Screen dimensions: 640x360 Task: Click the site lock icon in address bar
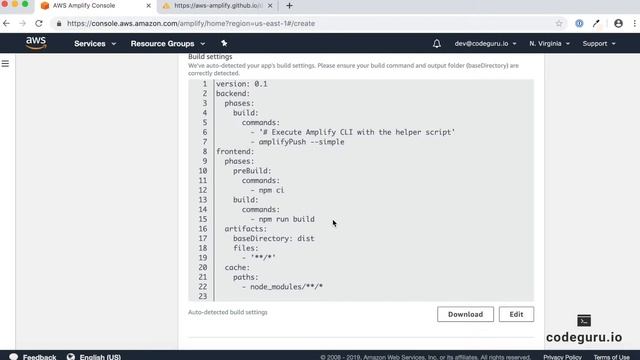[x=59, y=24]
